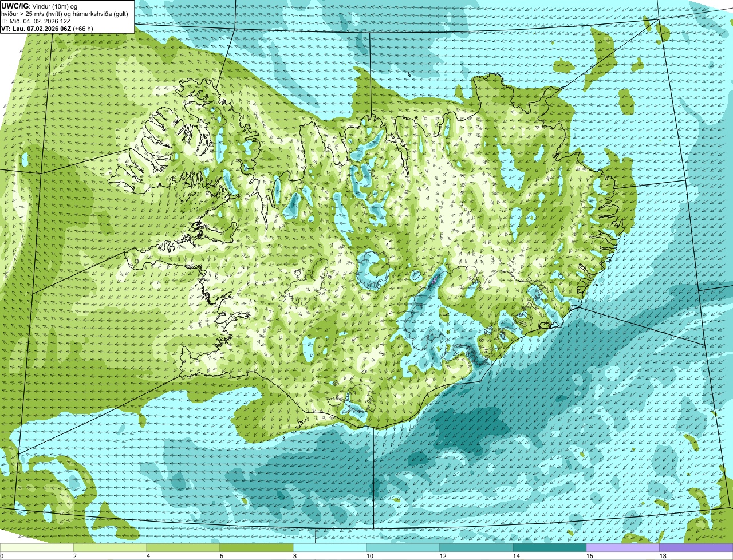Screen dimensions: 733x560
Task: Click the legend scale label '2'
Action: (75, 556)
